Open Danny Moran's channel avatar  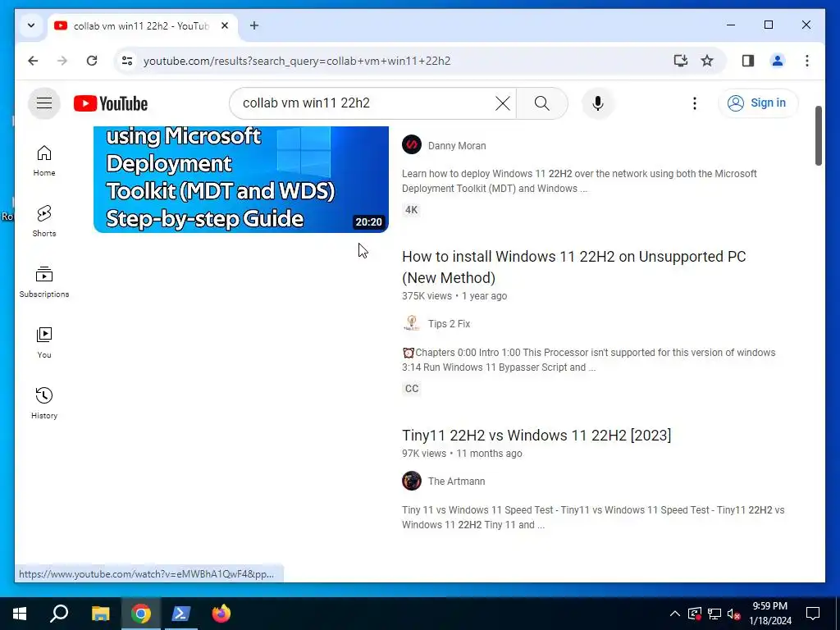[412, 144]
